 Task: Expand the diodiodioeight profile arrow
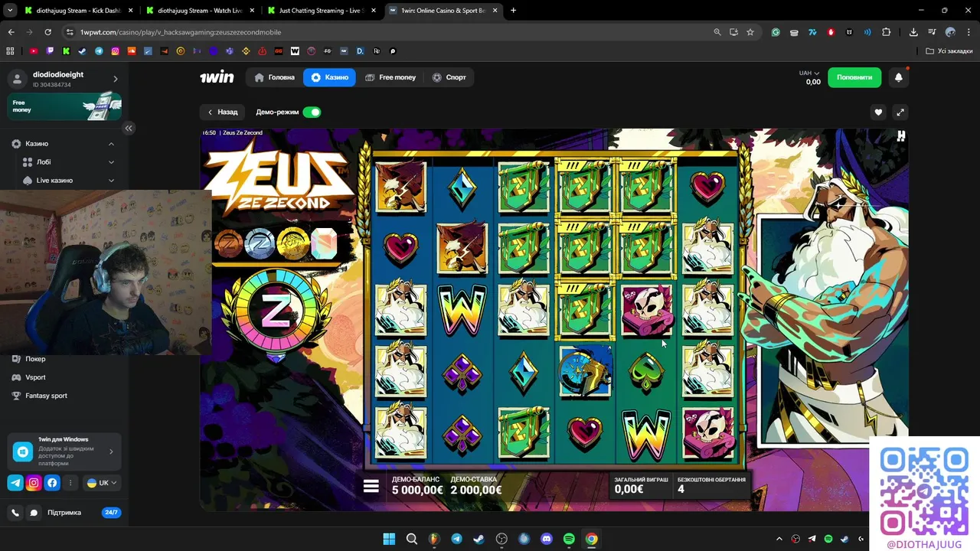point(116,79)
